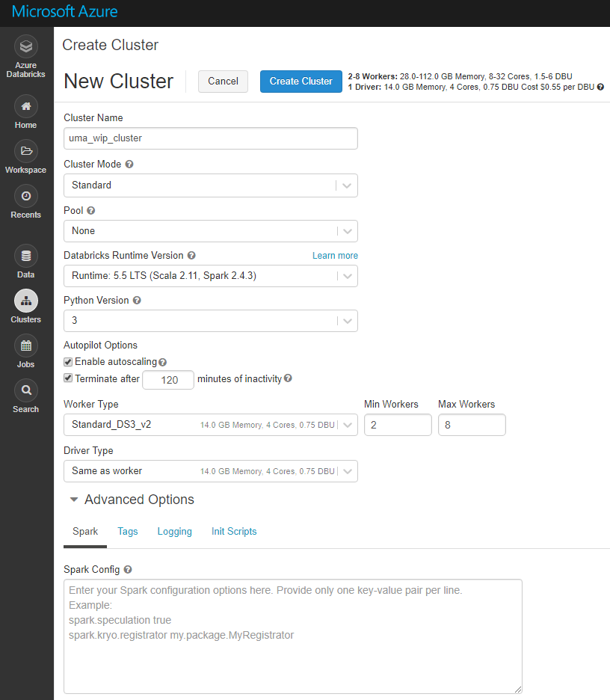Image resolution: width=610 pixels, height=700 pixels.
Task: Click the Spark Config resize handle
Action: [517, 690]
